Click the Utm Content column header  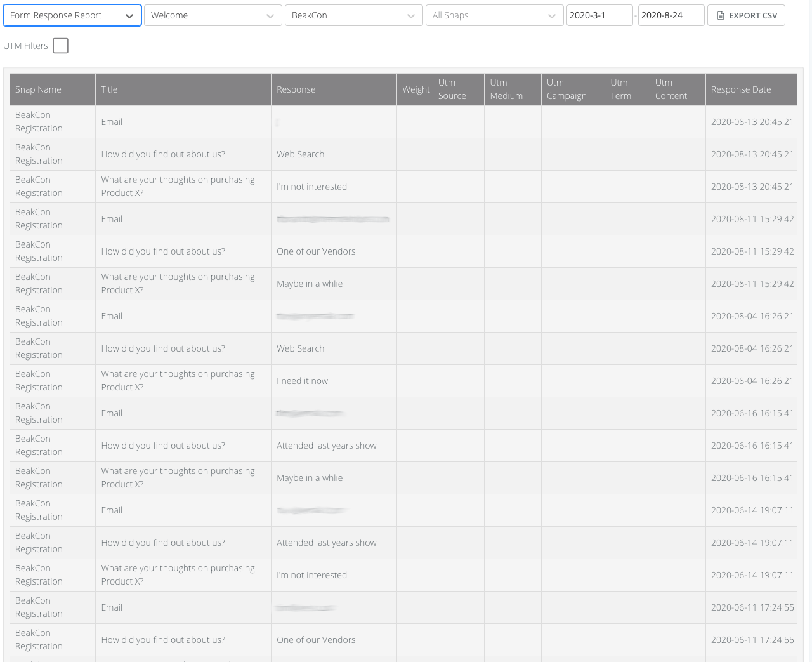click(x=671, y=89)
